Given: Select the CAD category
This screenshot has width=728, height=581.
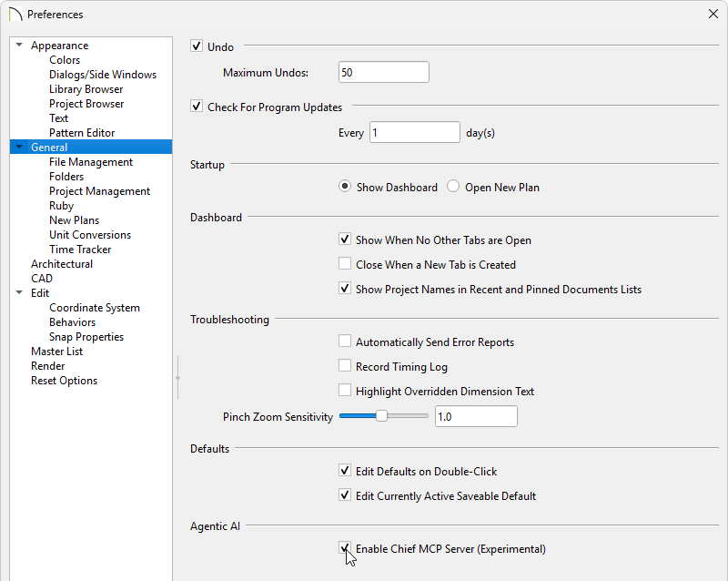Looking at the screenshot, I should 42,279.
